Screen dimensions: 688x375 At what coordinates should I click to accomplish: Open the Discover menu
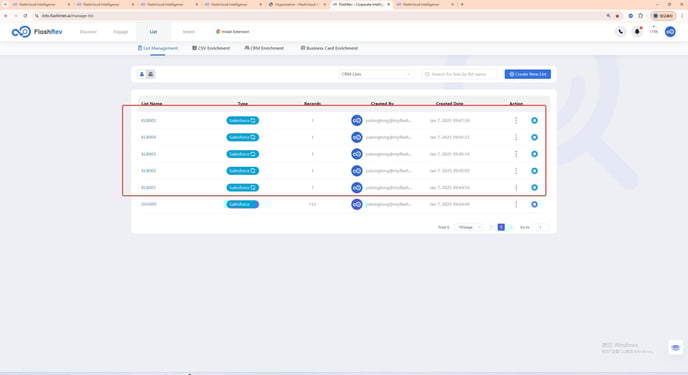tap(88, 32)
